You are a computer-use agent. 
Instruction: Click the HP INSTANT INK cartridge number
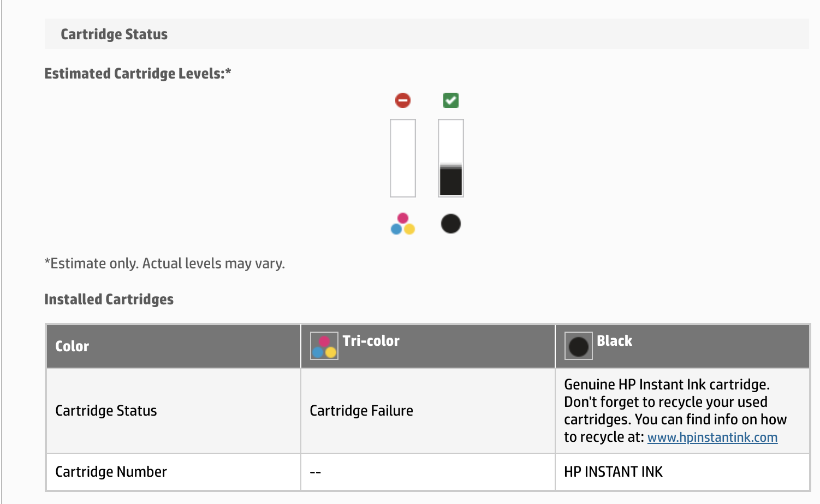[x=613, y=472]
